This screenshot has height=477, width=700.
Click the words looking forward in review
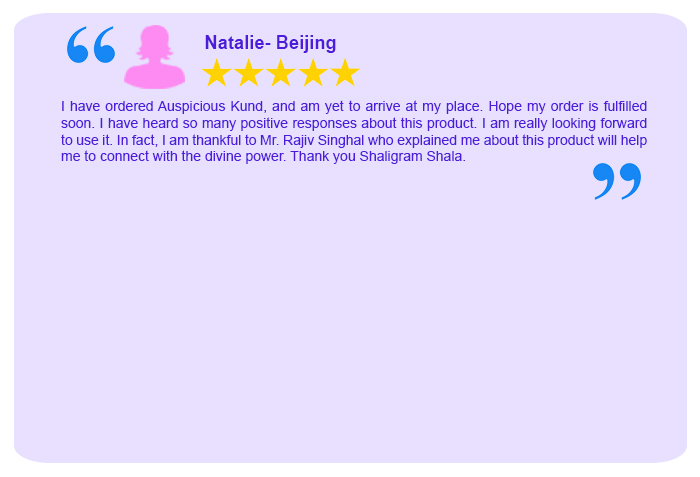[599, 123]
